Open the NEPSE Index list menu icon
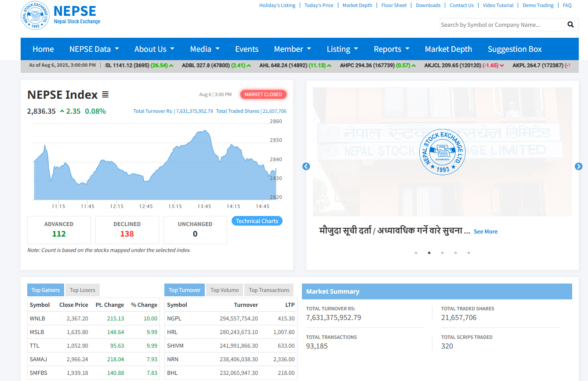The width and height of the screenshot is (588, 381). coord(105,94)
